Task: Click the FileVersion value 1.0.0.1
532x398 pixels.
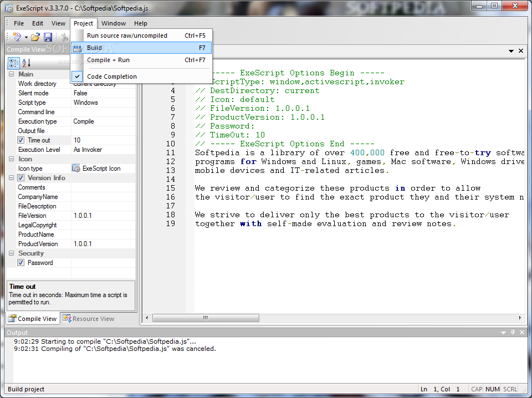Action: (104, 216)
